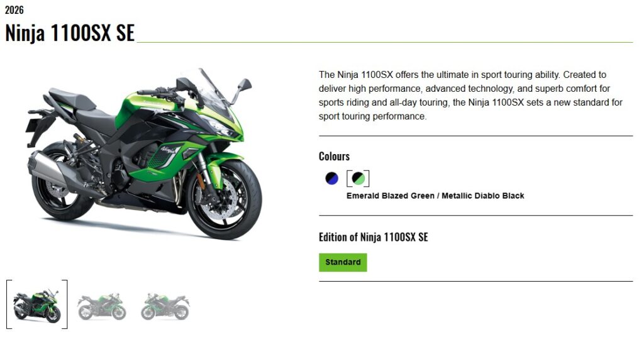
Task: Click the sport touring description paragraph
Action: (x=470, y=95)
